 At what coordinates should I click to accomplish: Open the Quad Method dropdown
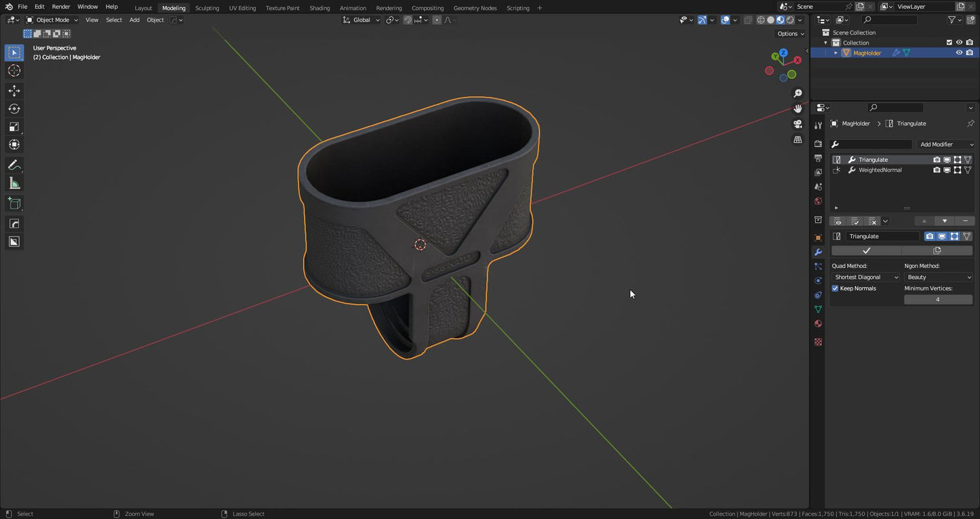[x=866, y=277]
